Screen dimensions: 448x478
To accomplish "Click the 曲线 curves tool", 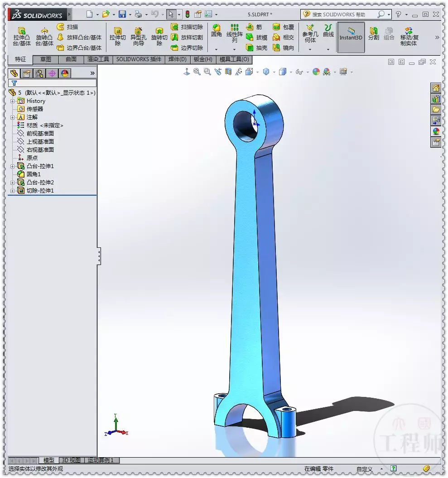I will tap(328, 31).
